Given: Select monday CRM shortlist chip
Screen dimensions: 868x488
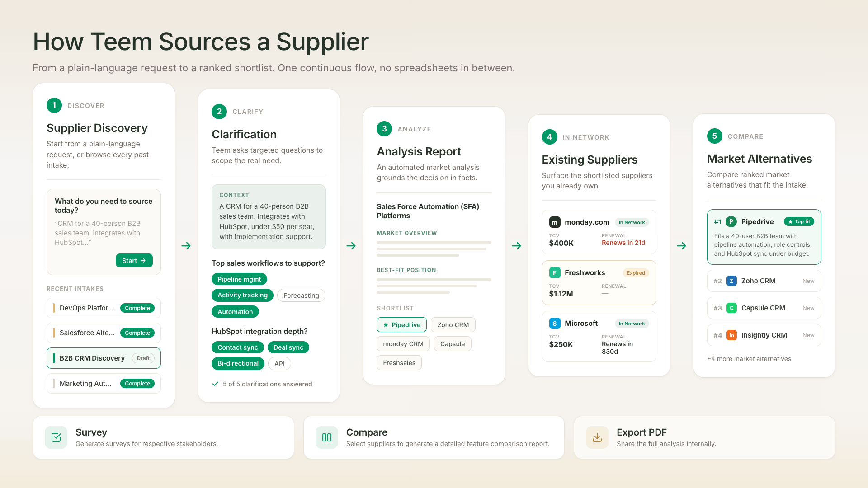Looking at the screenshot, I should click(403, 344).
